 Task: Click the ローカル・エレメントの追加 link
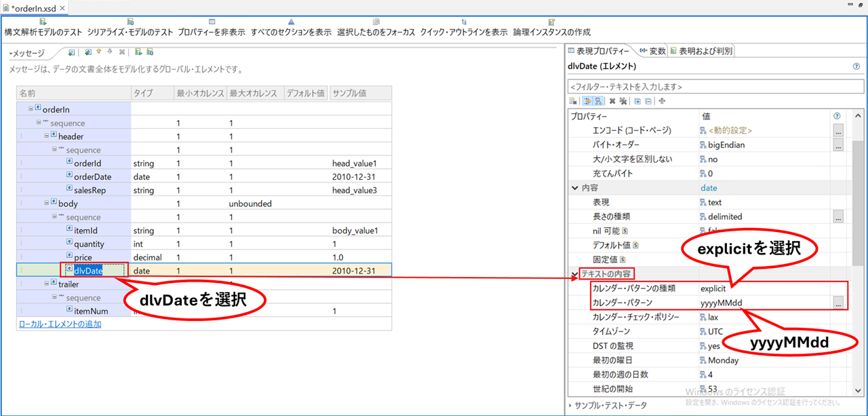[x=59, y=324]
